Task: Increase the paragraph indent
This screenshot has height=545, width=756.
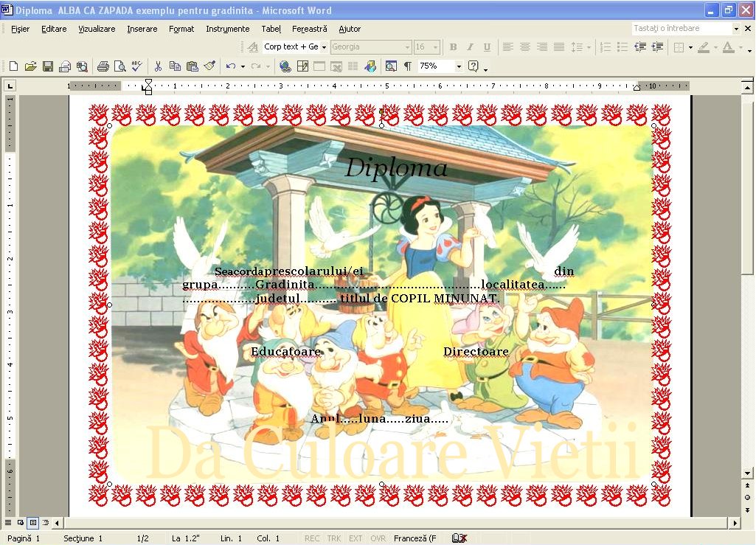Action: tap(657, 46)
